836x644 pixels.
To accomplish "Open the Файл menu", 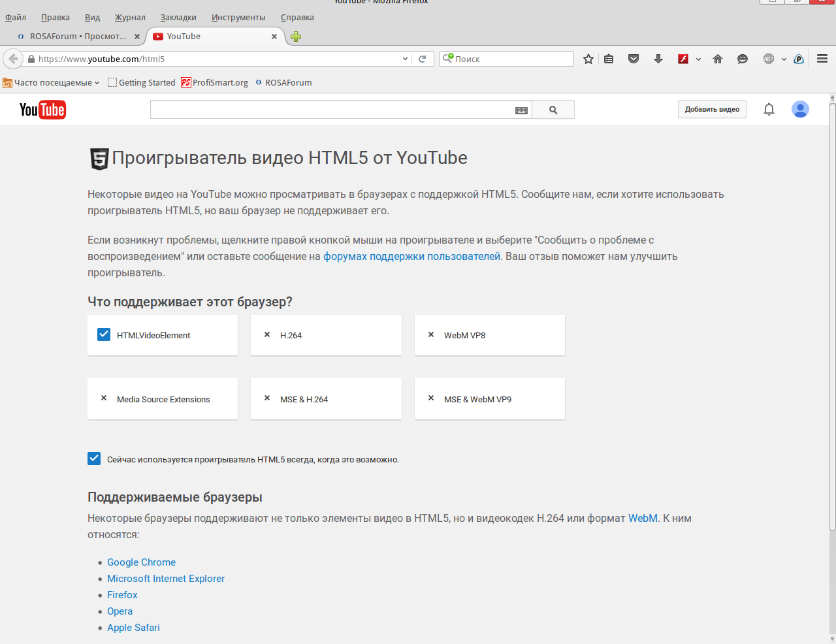I will 16,18.
